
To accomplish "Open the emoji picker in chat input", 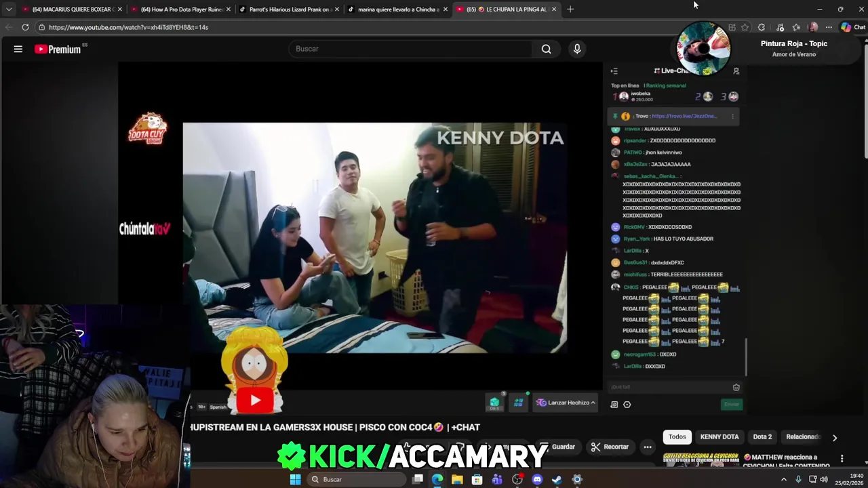I will (736, 387).
